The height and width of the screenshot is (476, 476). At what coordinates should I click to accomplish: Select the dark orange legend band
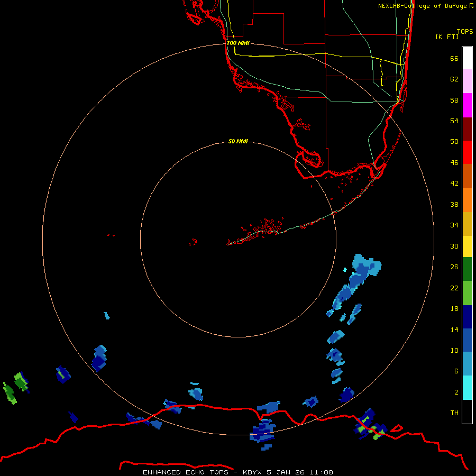coord(467,176)
